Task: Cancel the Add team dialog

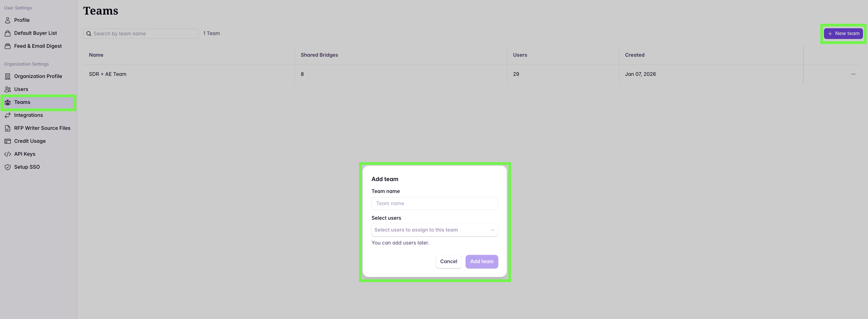Action: 448,261
